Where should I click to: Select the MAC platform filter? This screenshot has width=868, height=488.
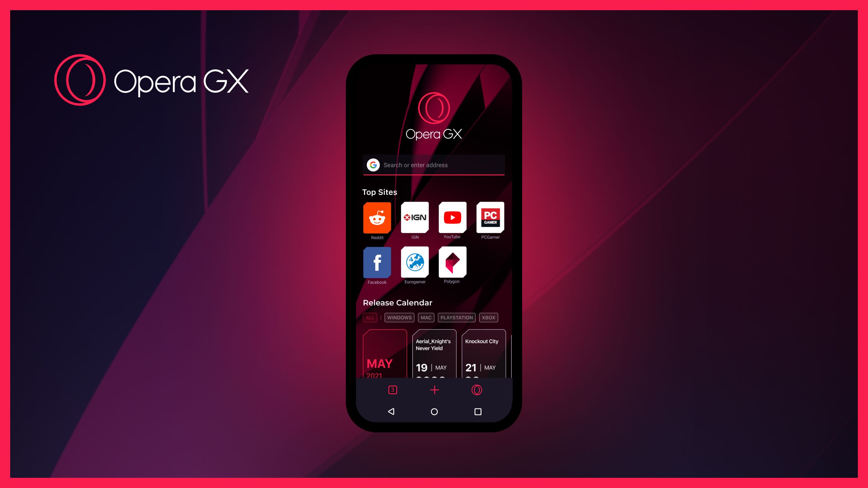tap(426, 317)
